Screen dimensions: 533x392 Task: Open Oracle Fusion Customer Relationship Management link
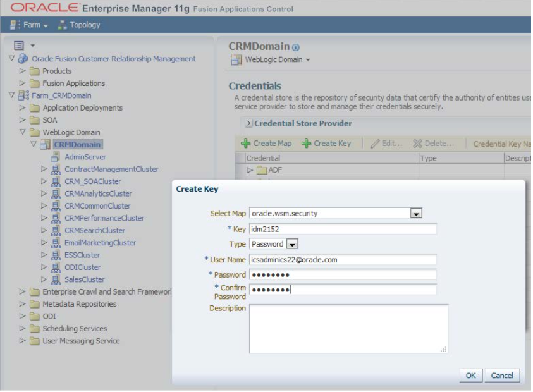(x=114, y=59)
